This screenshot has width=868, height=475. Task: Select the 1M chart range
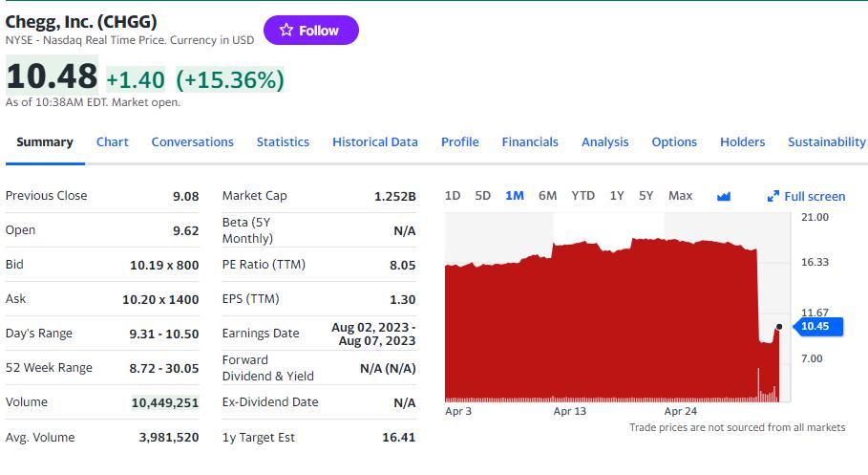click(x=515, y=196)
